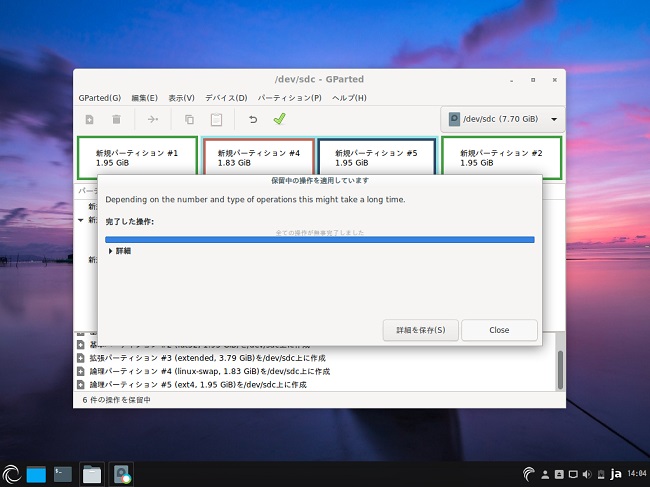Click the Close button in the dialog

click(x=499, y=330)
